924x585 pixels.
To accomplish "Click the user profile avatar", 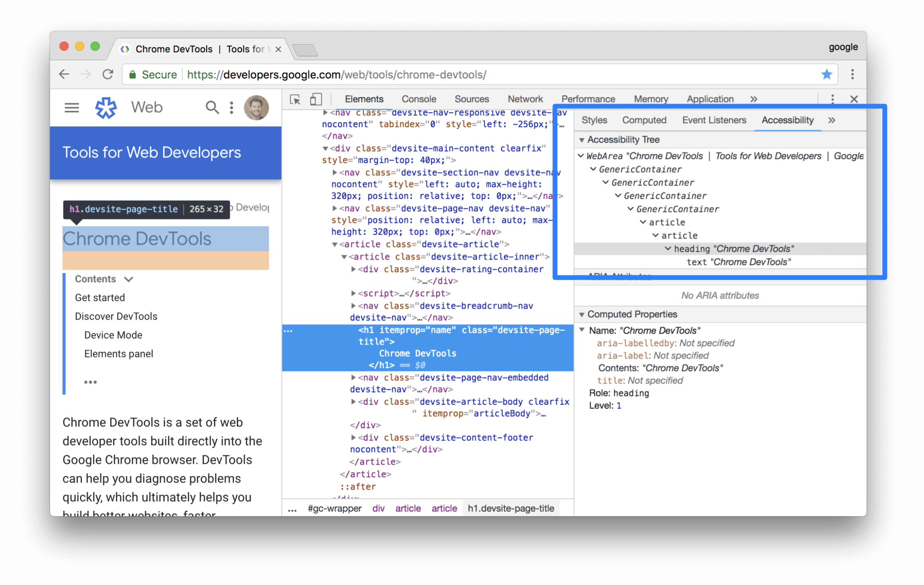I will tap(256, 108).
